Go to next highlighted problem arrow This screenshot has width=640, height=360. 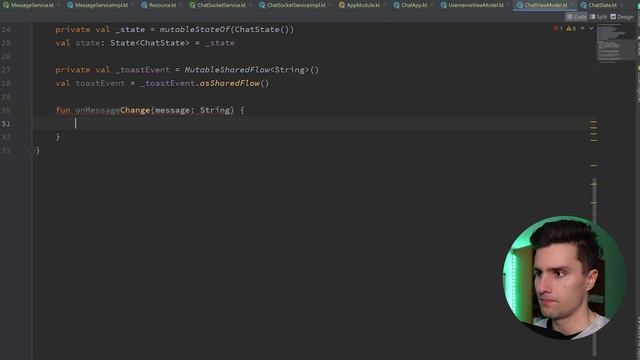pos(591,28)
